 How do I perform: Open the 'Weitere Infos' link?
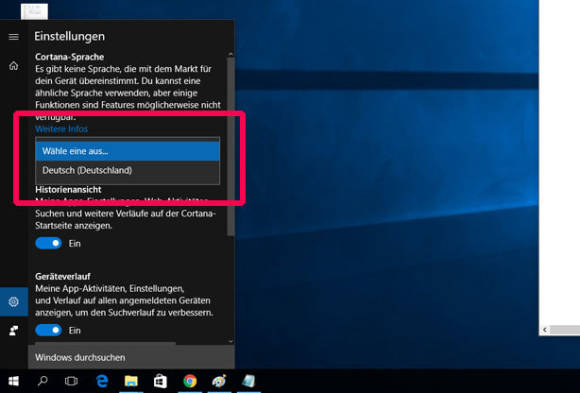61,129
